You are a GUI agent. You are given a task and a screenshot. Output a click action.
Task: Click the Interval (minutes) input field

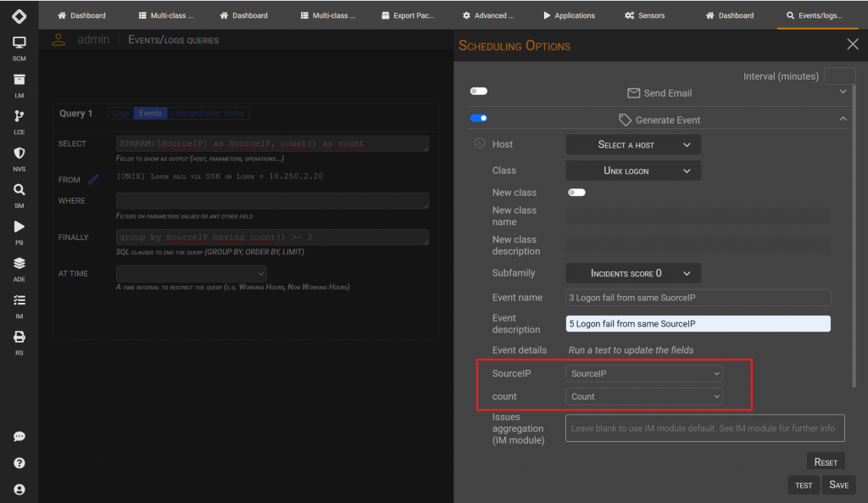839,75
